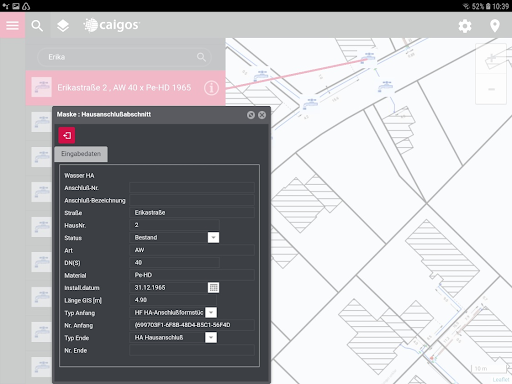
Task: Click Nr. Anfang field with GUID value
Action: coord(192,325)
